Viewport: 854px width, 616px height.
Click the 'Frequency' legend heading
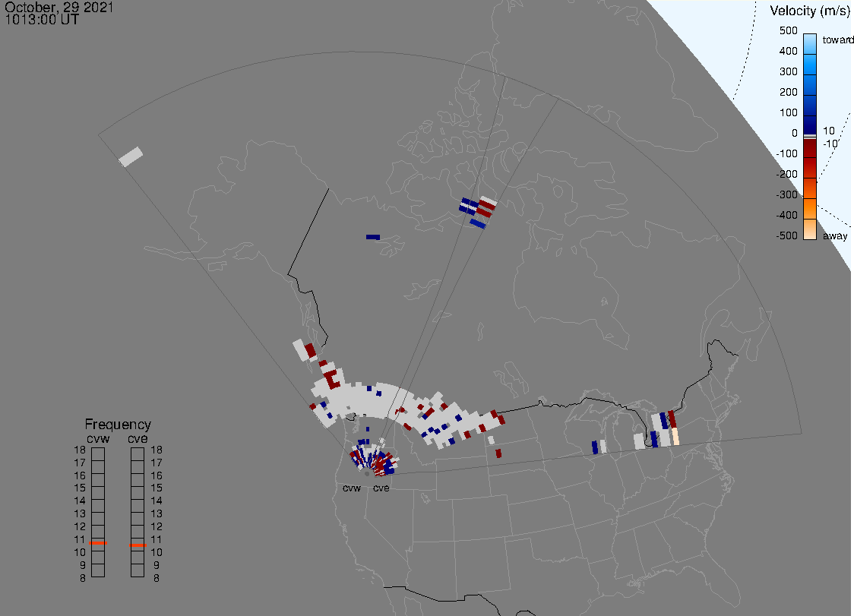tap(118, 425)
